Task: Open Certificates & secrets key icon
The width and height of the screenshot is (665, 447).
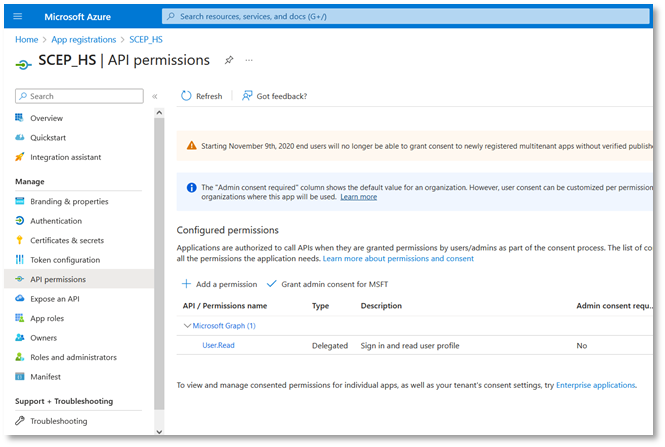Action: pos(20,240)
